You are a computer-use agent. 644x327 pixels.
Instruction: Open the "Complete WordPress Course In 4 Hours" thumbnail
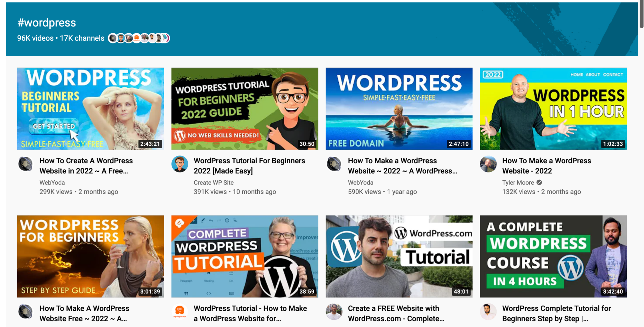pyautogui.click(x=553, y=256)
